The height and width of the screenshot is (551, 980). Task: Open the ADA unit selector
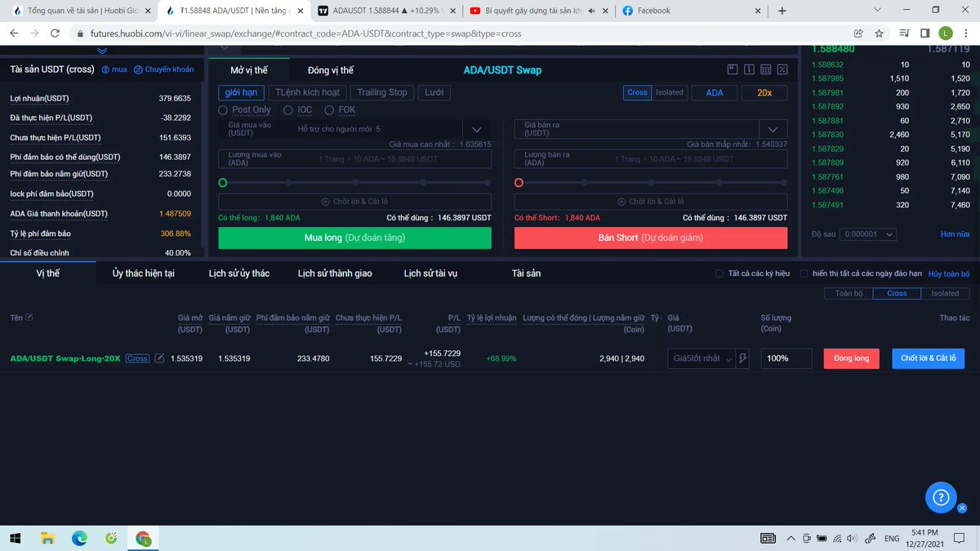point(715,92)
